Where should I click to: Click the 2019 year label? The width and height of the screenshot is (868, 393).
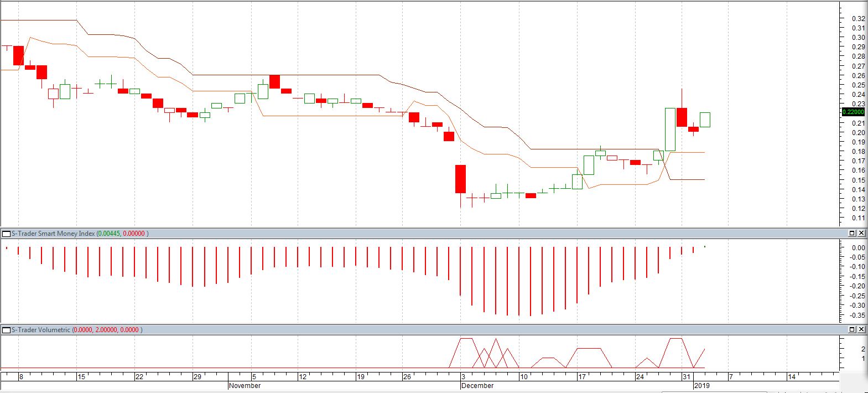coord(701,386)
